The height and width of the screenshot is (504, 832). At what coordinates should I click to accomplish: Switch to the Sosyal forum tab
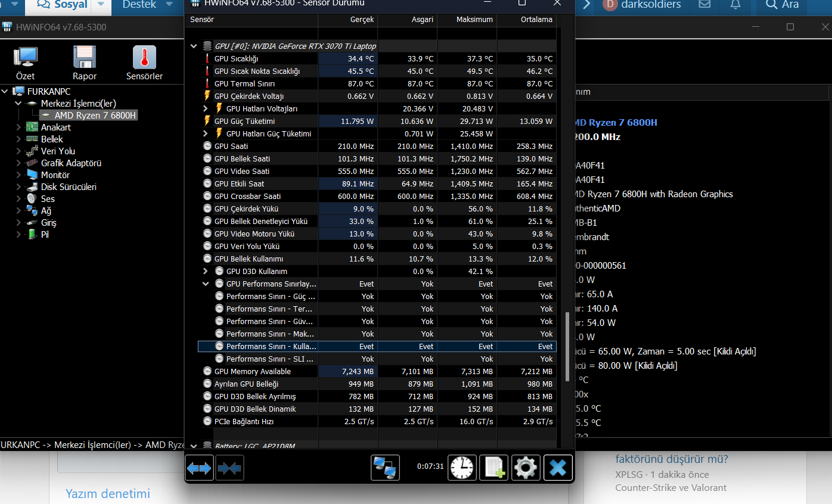pyautogui.click(x=62, y=5)
